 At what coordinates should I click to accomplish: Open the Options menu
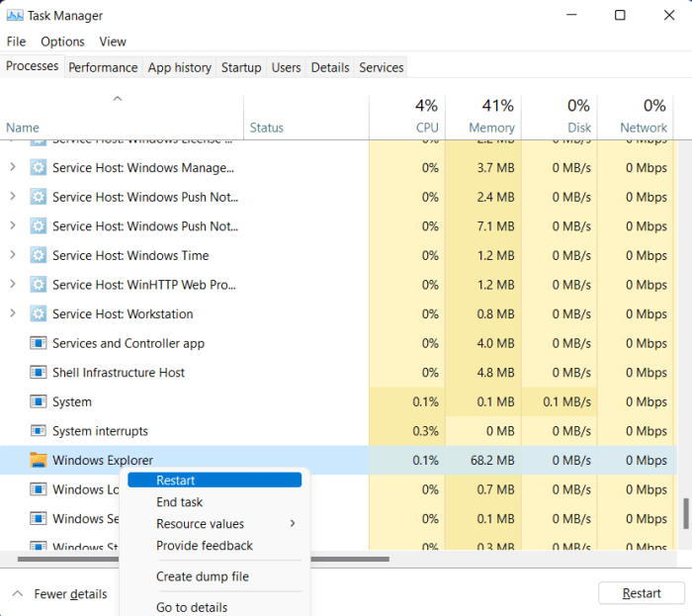tap(62, 42)
